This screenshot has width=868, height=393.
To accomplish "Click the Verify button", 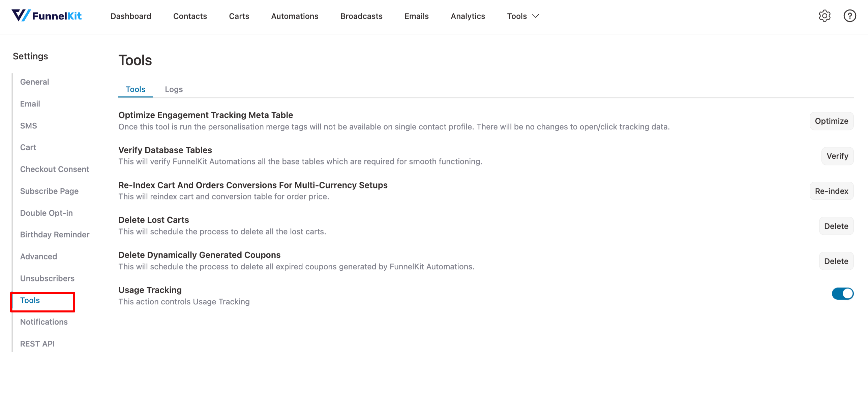I will click(x=837, y=156).
